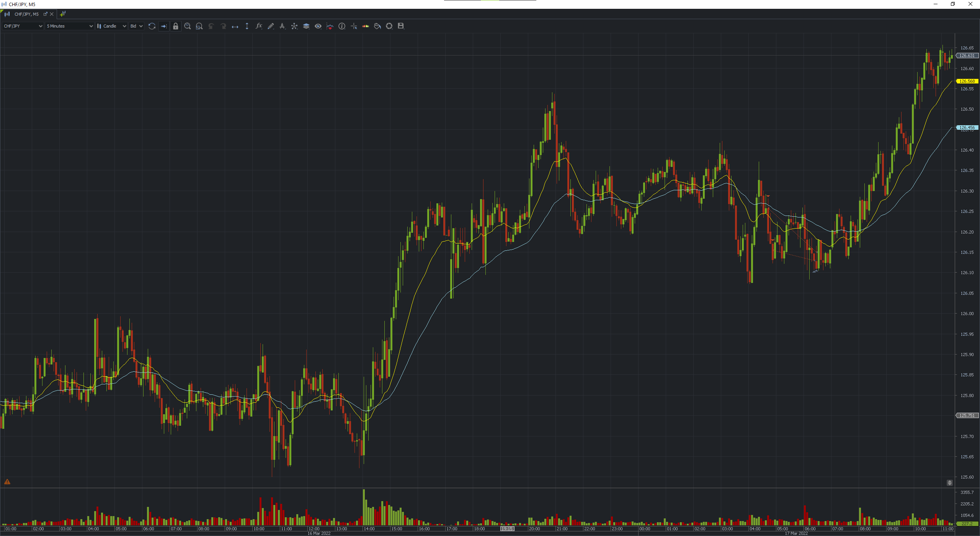The image size is (980, 536).
Task: Expand the 5 Minutes timeframe dropdown
Action: (x=70, y=26)
